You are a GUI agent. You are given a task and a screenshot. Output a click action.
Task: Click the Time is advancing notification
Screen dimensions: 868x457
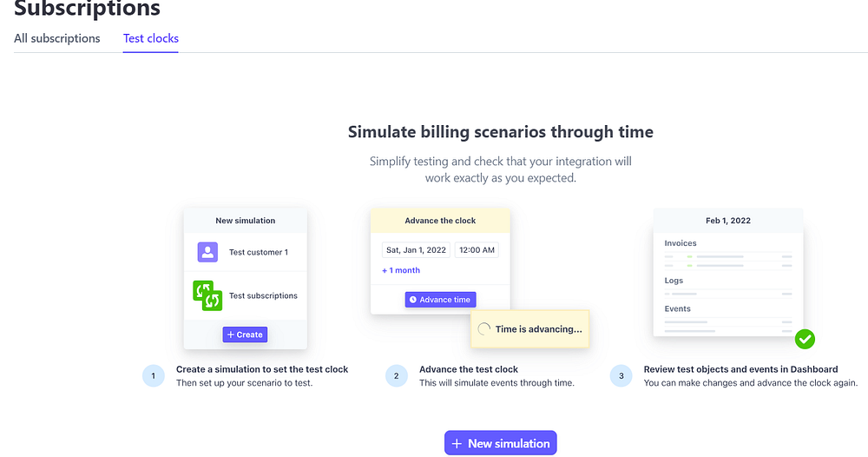[529, 329]
